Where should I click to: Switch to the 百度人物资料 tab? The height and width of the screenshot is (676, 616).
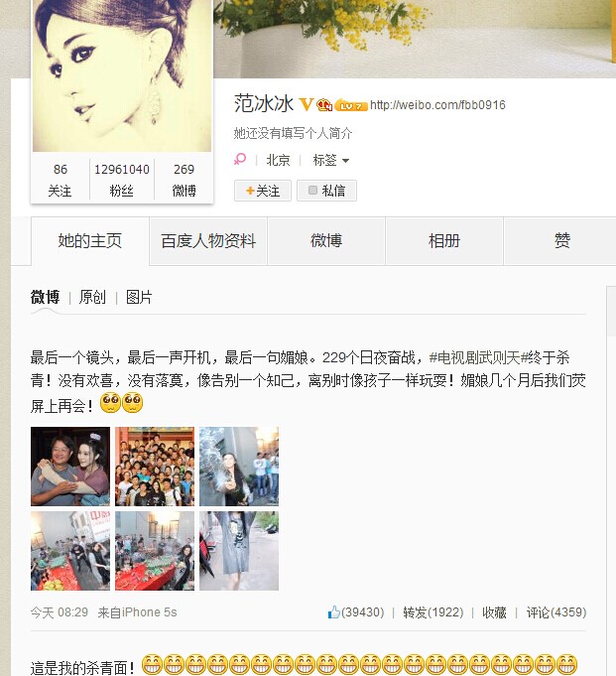pyautogui.click(x=208, y=241)
